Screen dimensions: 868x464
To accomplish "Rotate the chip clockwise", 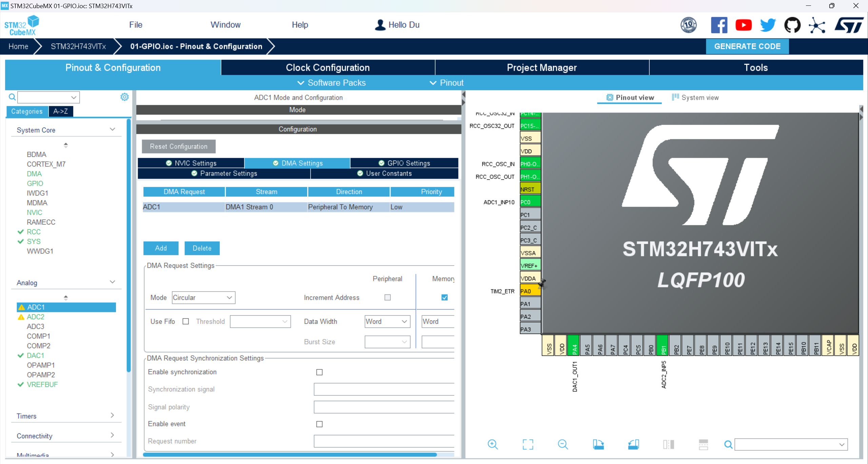I will tap(598, 444).
